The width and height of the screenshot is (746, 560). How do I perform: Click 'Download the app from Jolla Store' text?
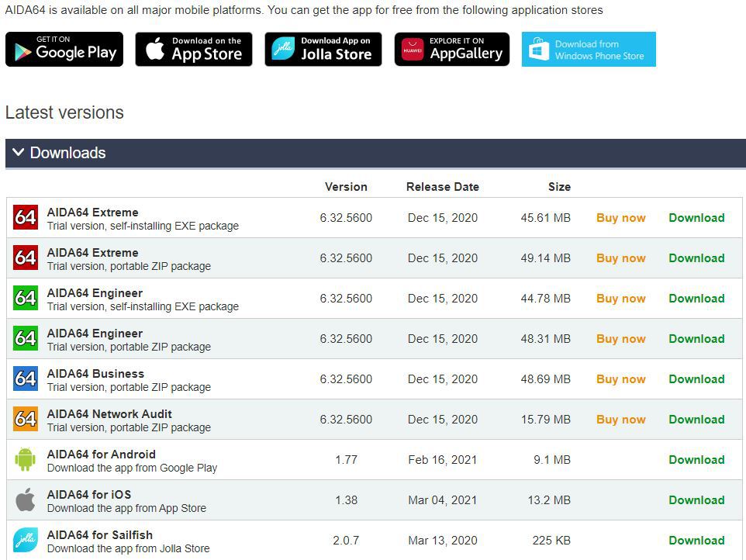129,548
